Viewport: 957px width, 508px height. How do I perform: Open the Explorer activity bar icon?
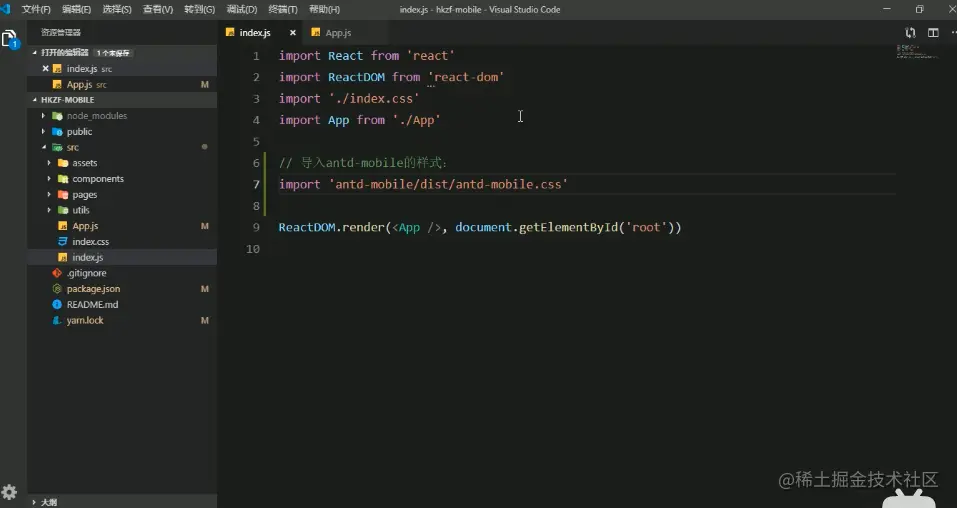pos(9,40)
